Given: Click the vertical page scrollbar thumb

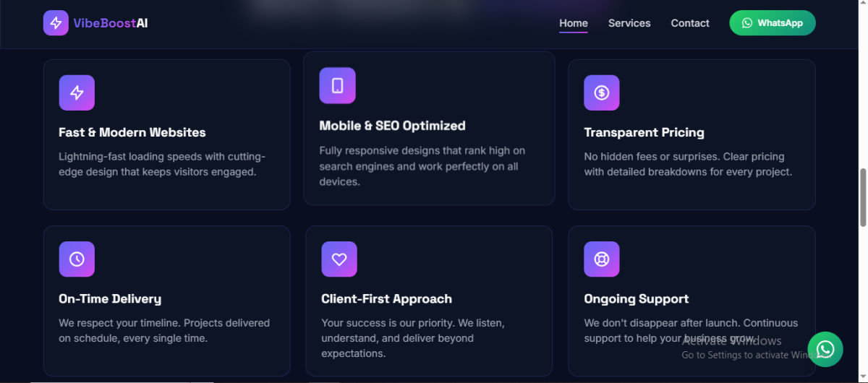Looking at the screenshot, I should click(x=862, y=197).
